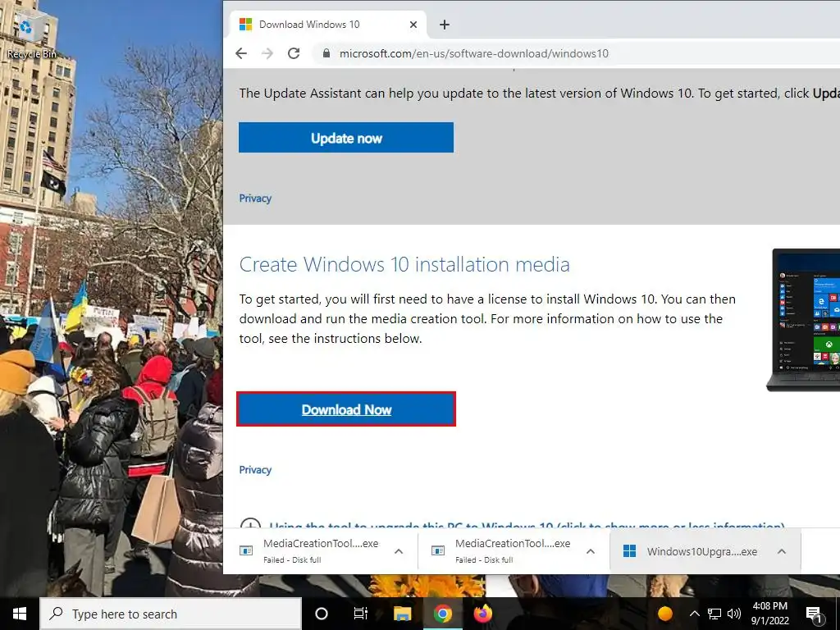Click the Download Now button
The height and width of the screenshot is (630, 840).
coord(346,409)
